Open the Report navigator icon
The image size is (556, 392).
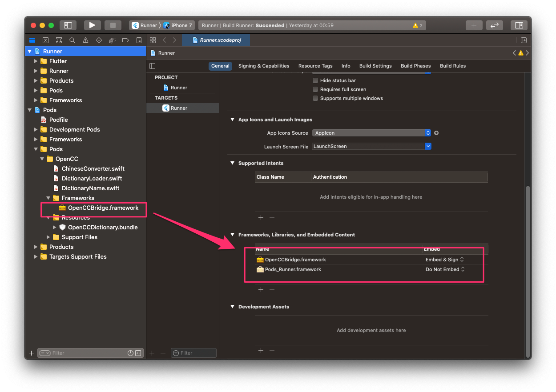click(x=139, y=40)
